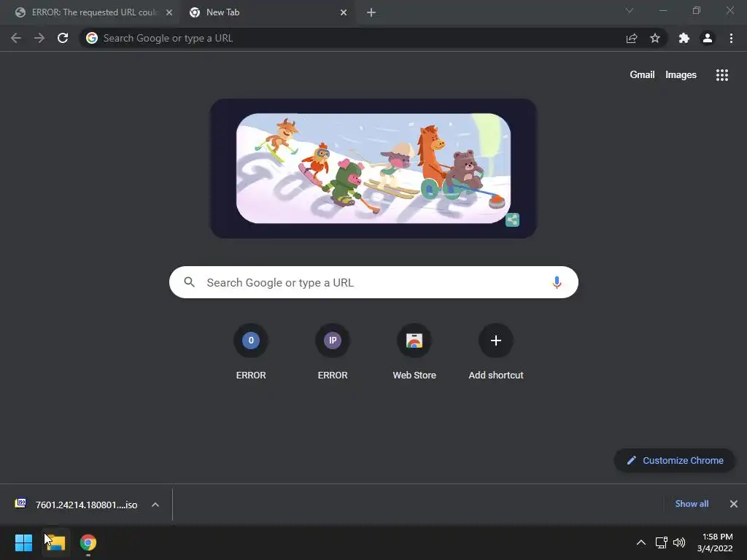Click the Google search box on the page
747x560 pixels.
pos(374,282)
